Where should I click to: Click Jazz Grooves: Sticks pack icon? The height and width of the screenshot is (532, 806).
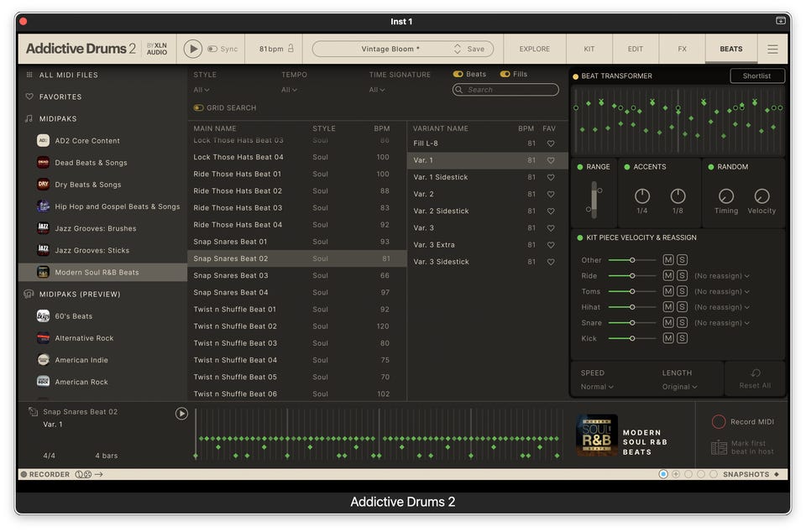pyautogui.click(x=43, y=250)
